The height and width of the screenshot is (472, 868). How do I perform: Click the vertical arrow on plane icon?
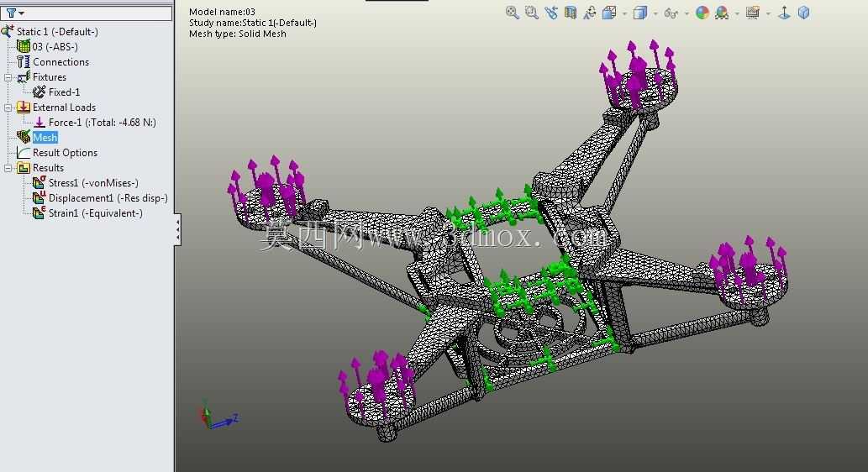click(x=785, y=13)
